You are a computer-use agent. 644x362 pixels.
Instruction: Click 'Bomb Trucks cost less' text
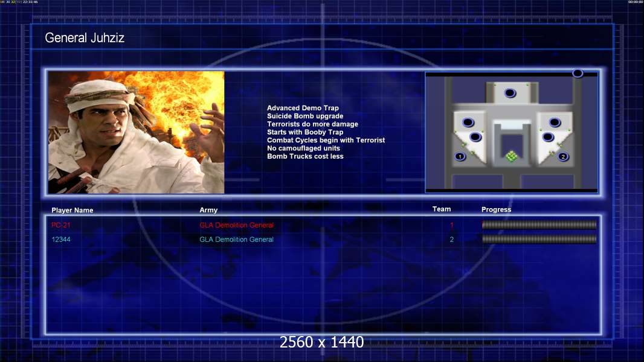(x=305, y=156)
